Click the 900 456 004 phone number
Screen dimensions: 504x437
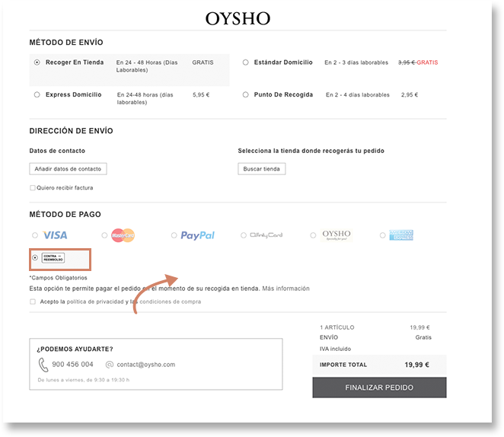[72, 365]
